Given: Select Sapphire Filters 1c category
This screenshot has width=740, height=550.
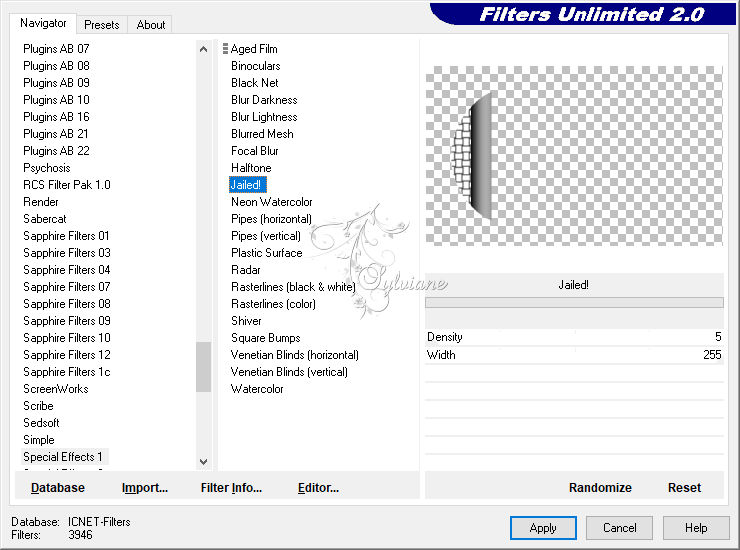Looking at the screenshot, I should pos(67,372).
